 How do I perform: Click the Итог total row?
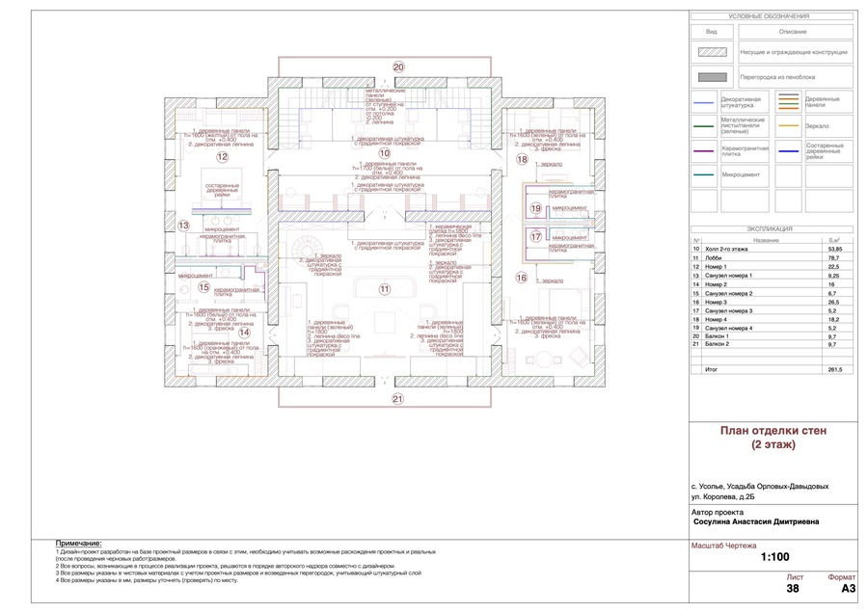tap(772, 369)
